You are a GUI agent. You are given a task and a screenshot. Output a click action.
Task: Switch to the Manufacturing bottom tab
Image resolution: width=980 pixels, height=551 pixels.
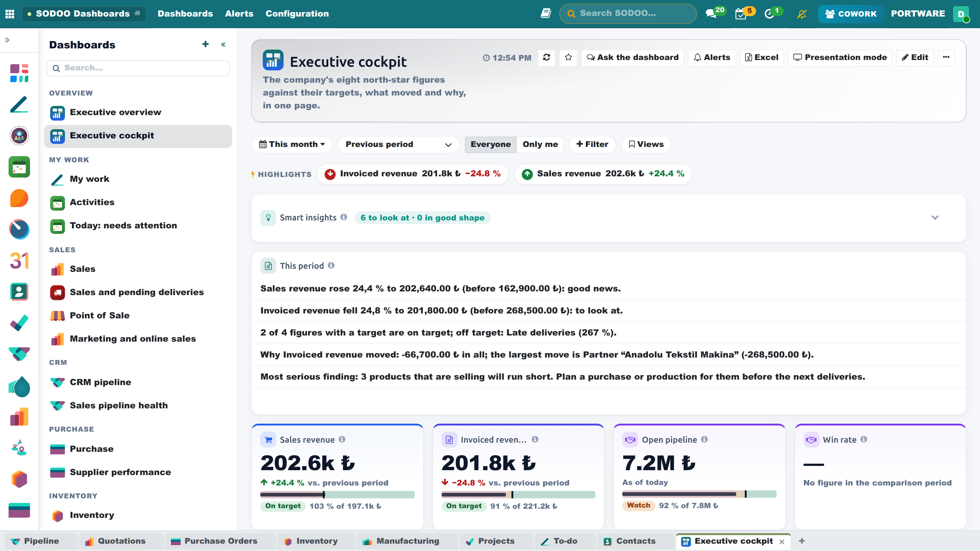407,541
